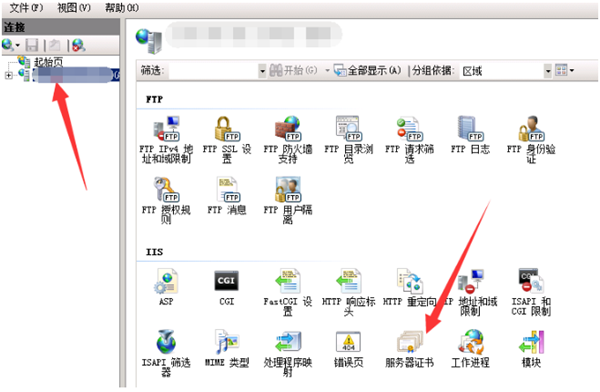
Task: Open the 文件(F) menu
Action: point(26,8)
